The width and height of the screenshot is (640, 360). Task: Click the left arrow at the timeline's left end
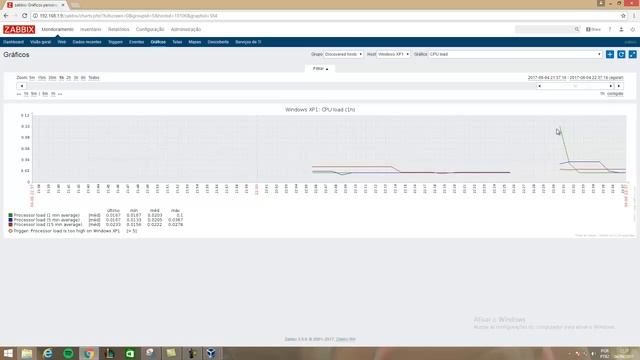tap(22, 86)
